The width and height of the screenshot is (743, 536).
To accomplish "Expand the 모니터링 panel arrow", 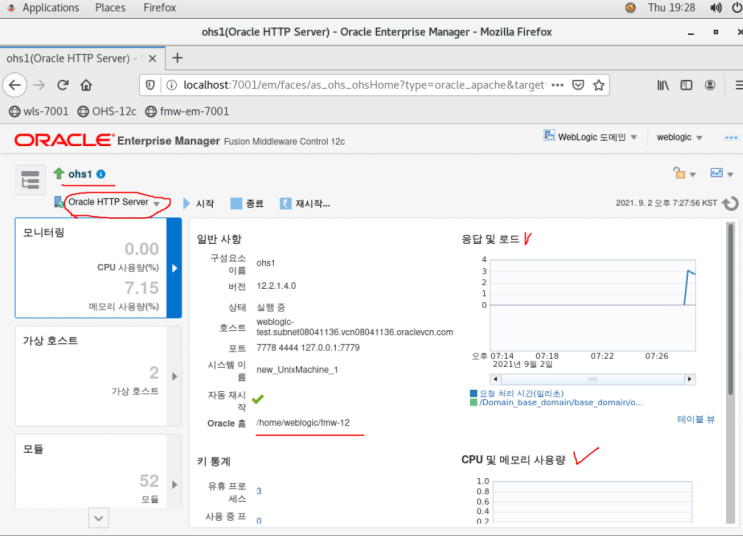I will [174, 268].
